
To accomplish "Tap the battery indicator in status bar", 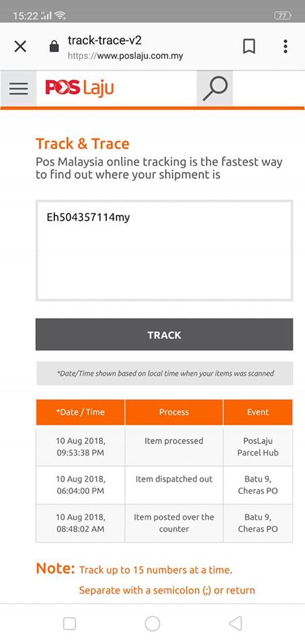I will (282, 15).
